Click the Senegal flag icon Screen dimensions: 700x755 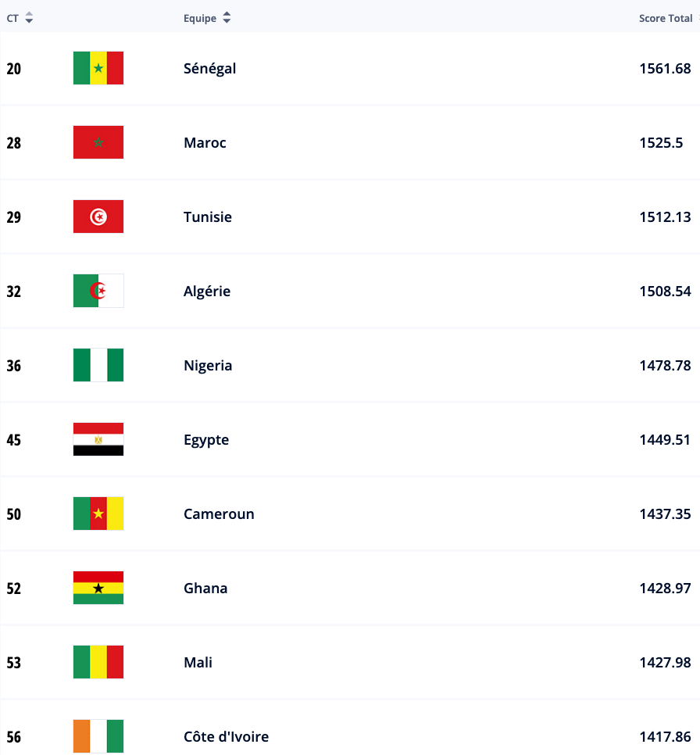98,68
